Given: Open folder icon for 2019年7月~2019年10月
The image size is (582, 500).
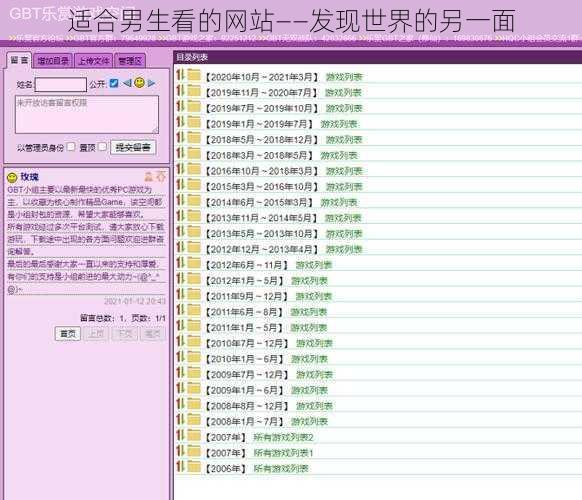Looking at the screenshot, I should (194, 106).
